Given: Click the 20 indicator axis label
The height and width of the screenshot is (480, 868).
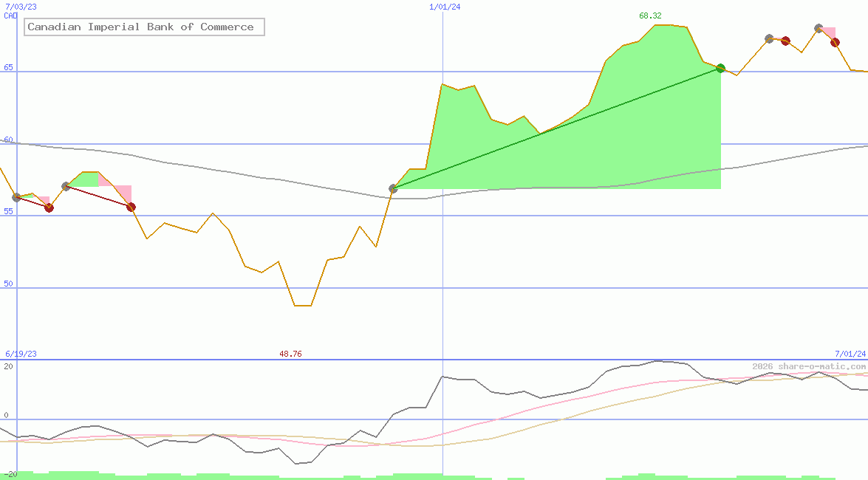Looking at the screenshot, I should [8, 366].
